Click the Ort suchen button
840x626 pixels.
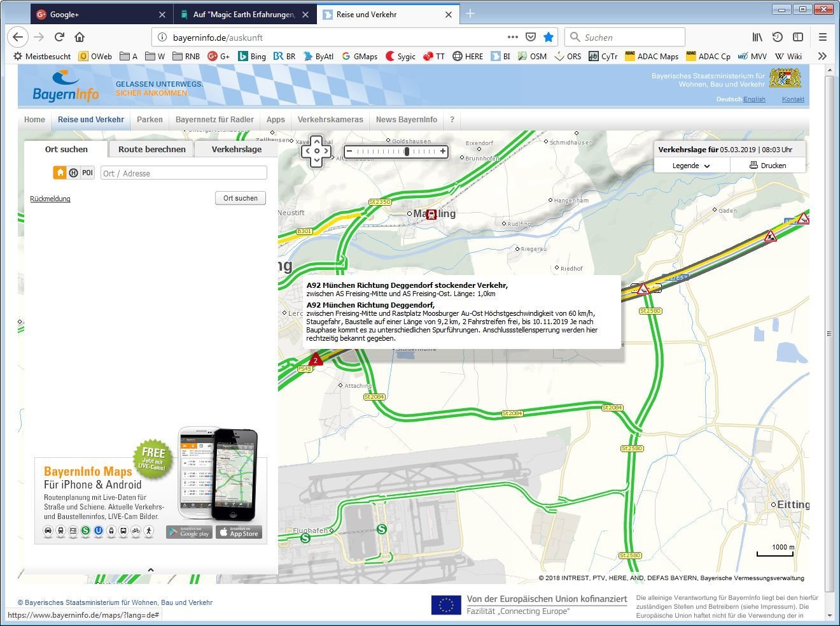[x=241, y=198]
